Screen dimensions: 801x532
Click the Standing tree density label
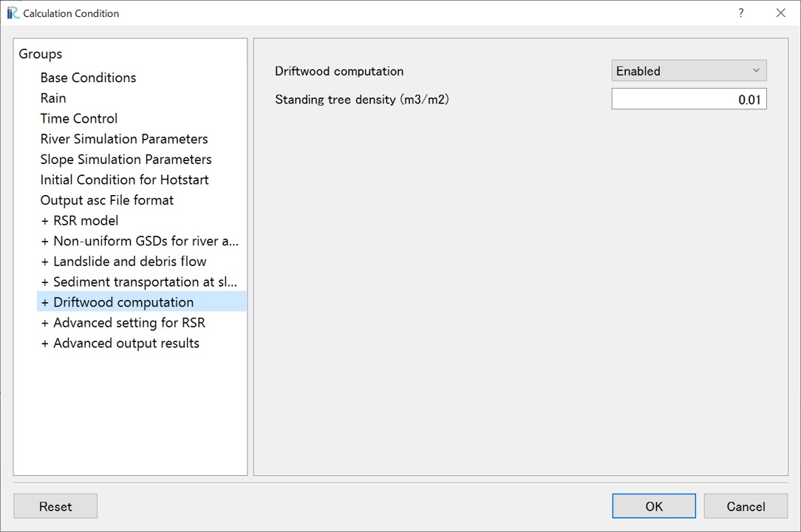361,99
